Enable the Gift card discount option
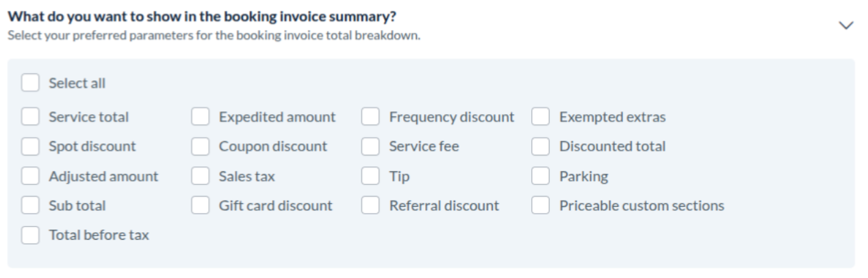 201,205
